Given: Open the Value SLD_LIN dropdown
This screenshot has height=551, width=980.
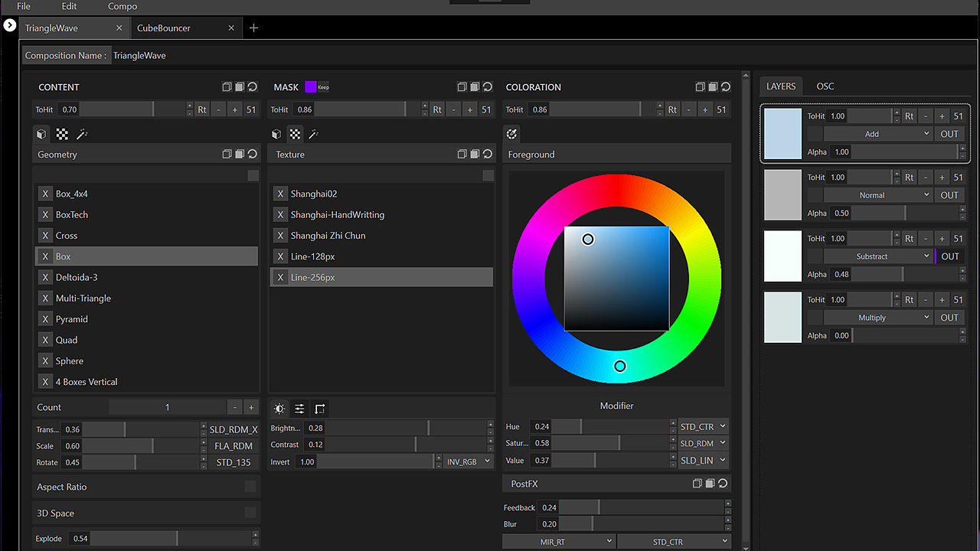Looking at the screenshot, I should pyautogui.click(x=703, y=460).
